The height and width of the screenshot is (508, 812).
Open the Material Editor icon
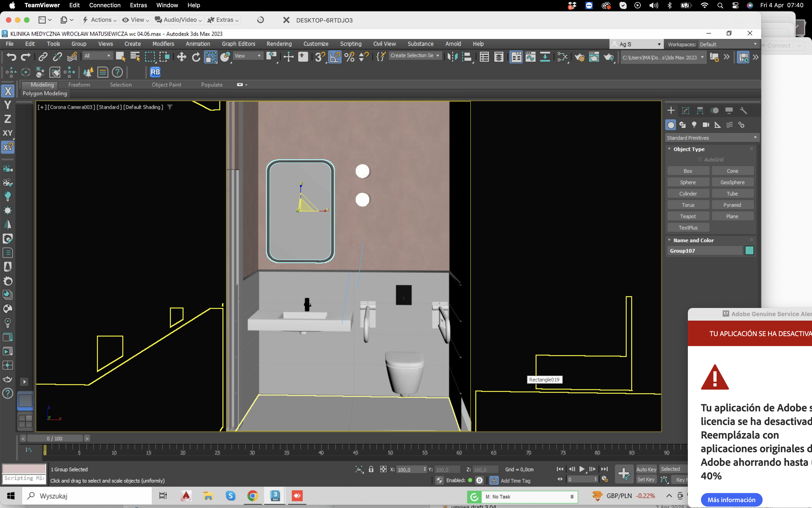562,57
